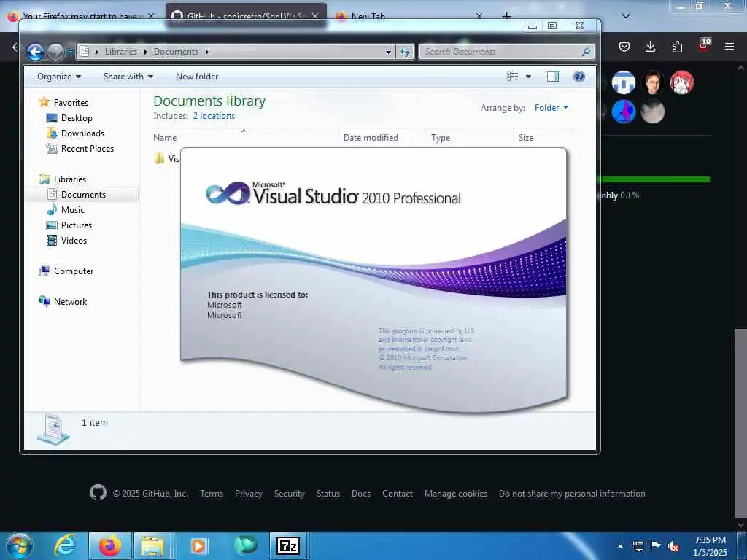Viewport: 747px width, 560px height.
Task: Select Computer in the navigation pane
Action: tap(74, 271)
